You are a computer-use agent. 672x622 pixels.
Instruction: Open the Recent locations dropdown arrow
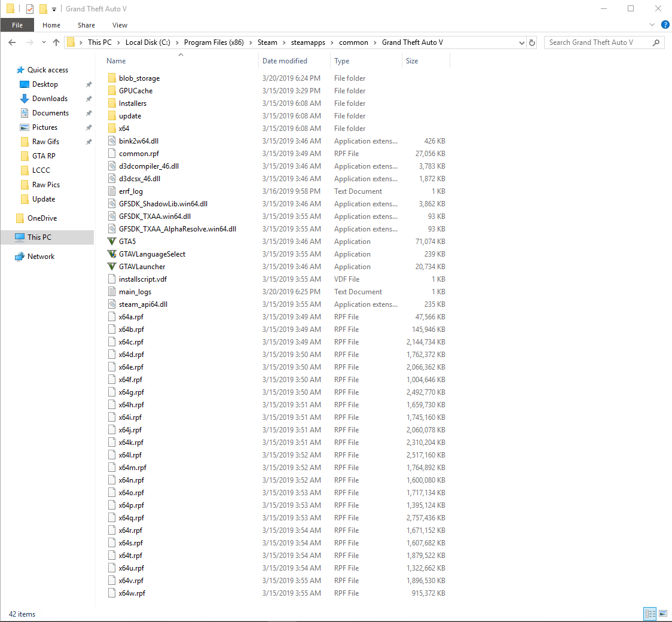pyautogui.click(x=44, y=42)
